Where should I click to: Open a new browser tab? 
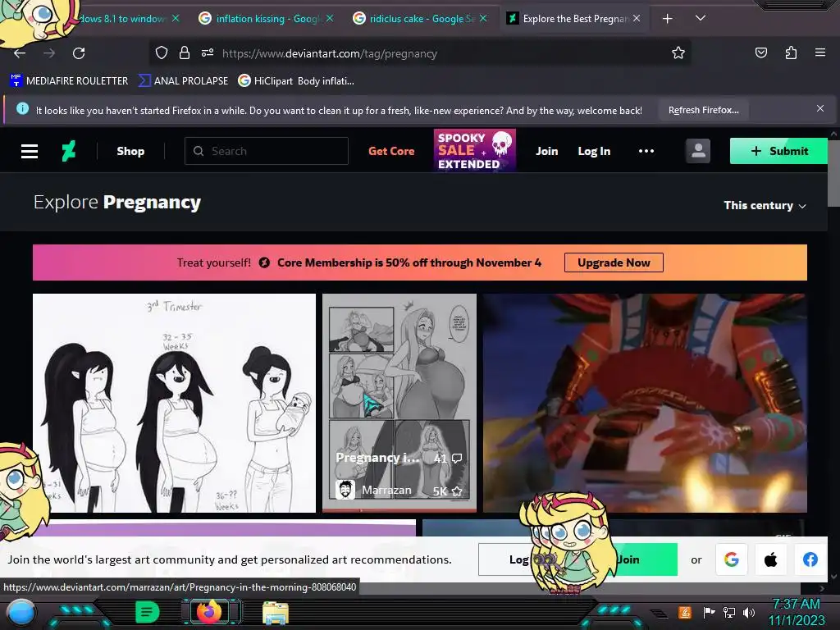click(x=667, y=19)
